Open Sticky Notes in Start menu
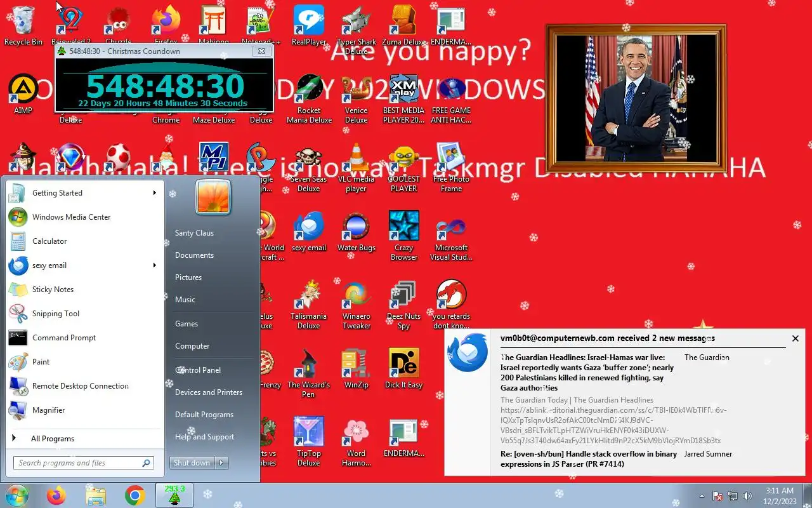The image size is (812, 508). point(84,289)
